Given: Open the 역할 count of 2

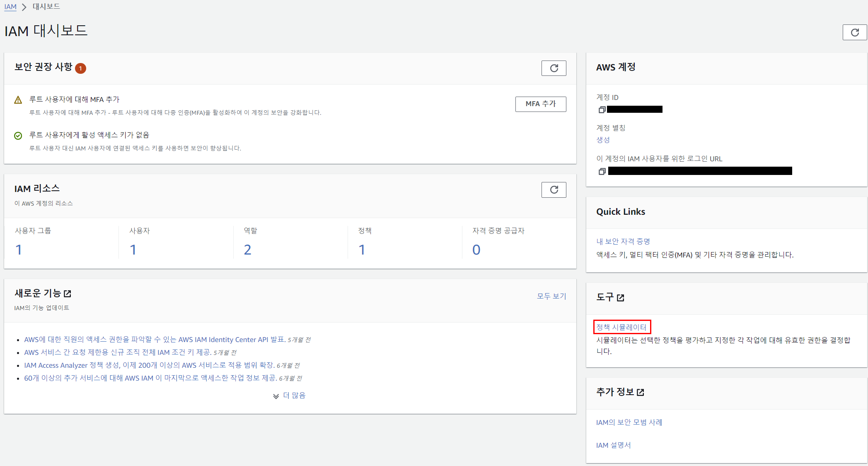Looking at the screenshot, I should point(247,250).
